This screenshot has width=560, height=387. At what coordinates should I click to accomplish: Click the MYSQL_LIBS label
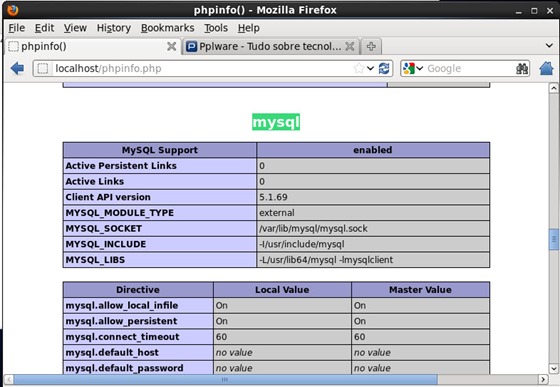pos(95,260)
